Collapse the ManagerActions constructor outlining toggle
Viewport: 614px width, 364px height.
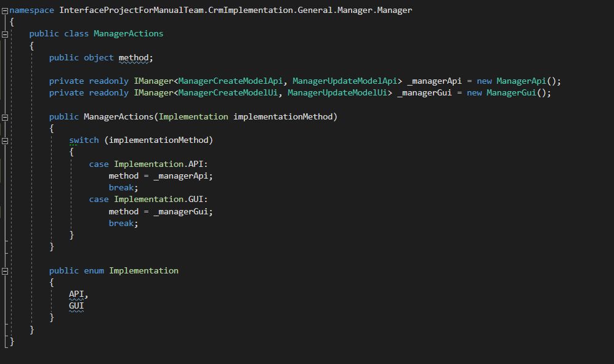(5, 117)
